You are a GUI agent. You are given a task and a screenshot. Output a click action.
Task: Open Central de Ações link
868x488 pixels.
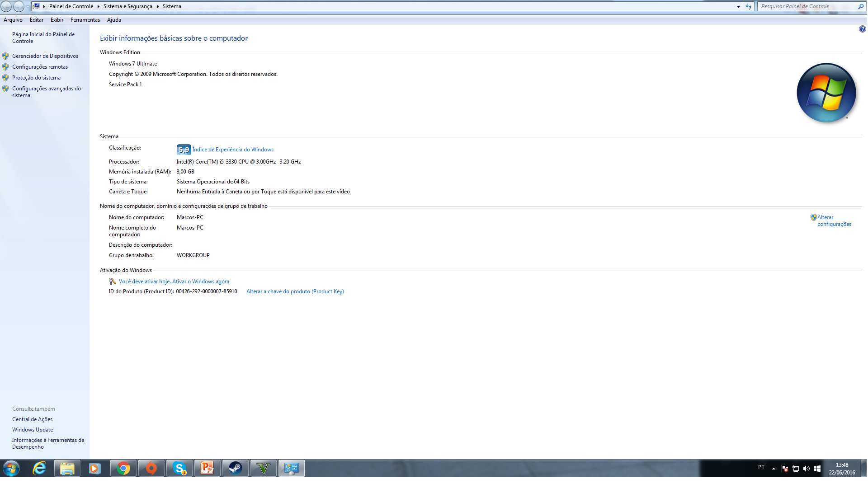pos(32,419)
